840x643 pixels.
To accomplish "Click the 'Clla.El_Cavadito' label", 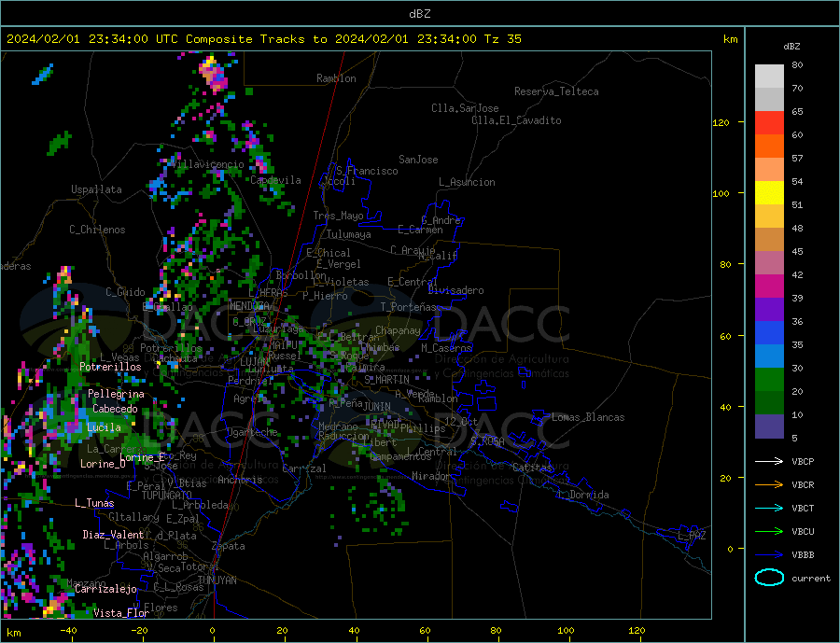I will click(x=516, y=120).
